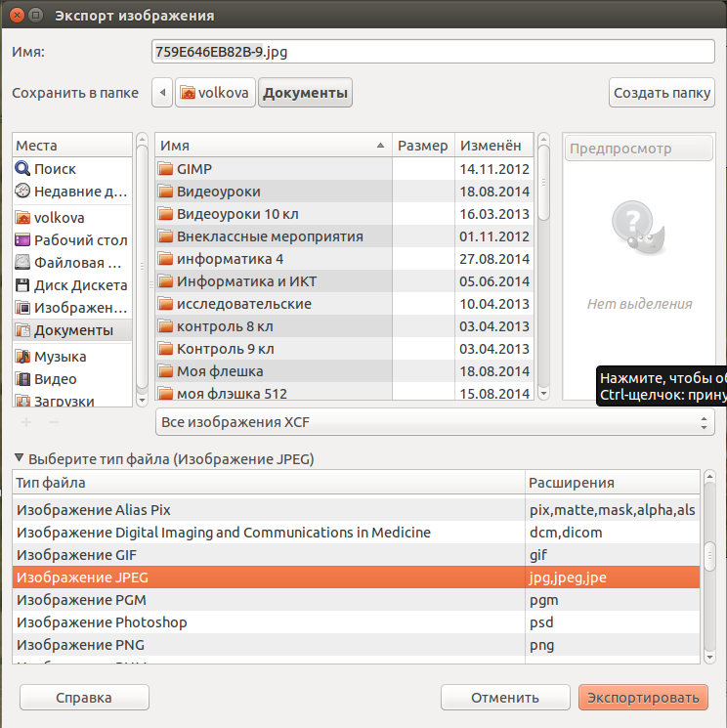This screenshot has height=728, width=727.
Task: Select the volkova home folder icon in Places
Action: click(x=22, y=218)
